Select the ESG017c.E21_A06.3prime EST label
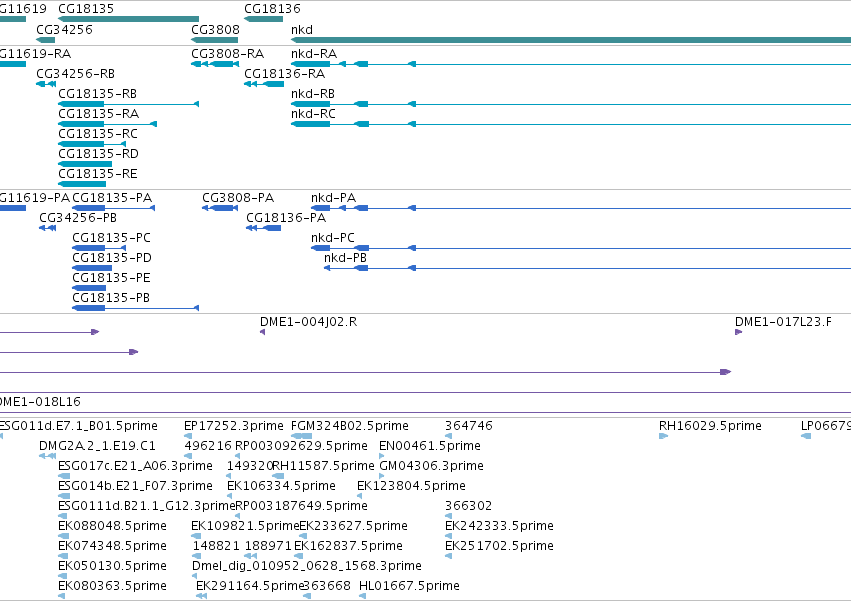The image size is (851, 601). pos(135,466)
